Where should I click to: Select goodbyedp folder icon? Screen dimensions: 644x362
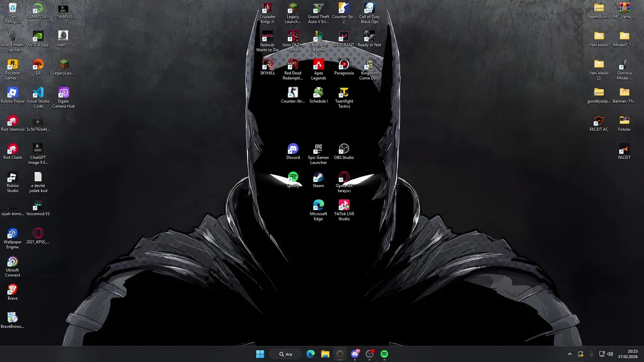tap(599, 96)
